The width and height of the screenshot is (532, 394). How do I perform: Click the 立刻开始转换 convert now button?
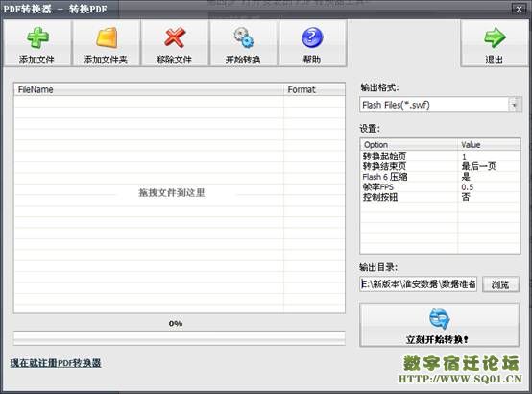click(439, 325)
